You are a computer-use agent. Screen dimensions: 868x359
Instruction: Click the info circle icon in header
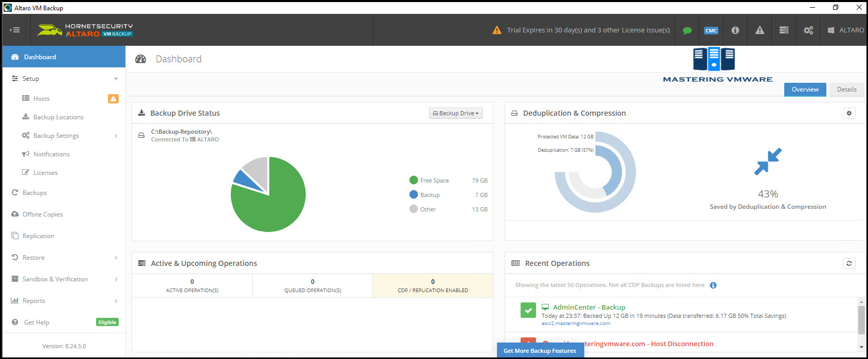click(x=735, y=30)
